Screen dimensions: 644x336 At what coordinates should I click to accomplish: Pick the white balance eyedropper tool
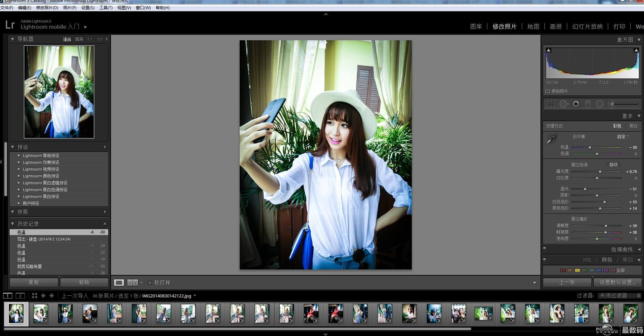point(551,138)
